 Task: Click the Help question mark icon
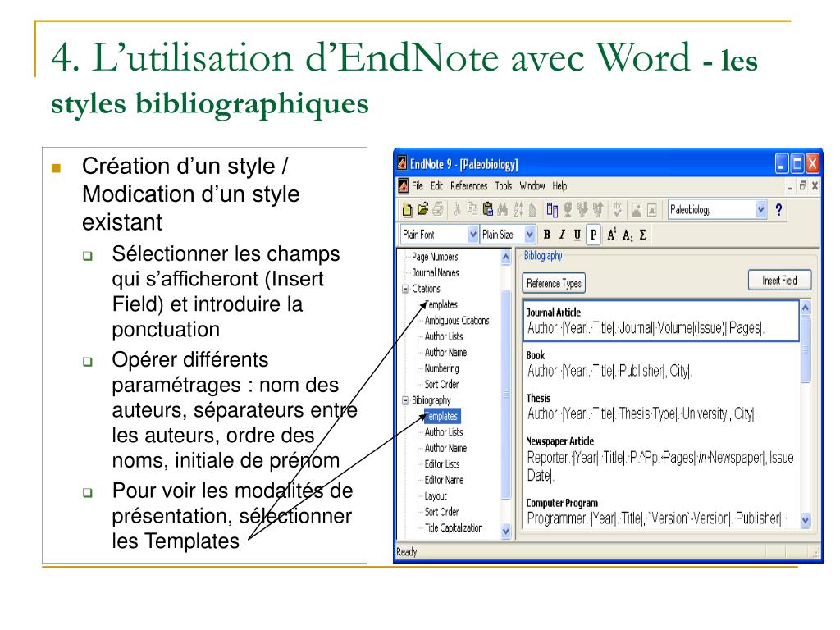(x=778, y=209)
